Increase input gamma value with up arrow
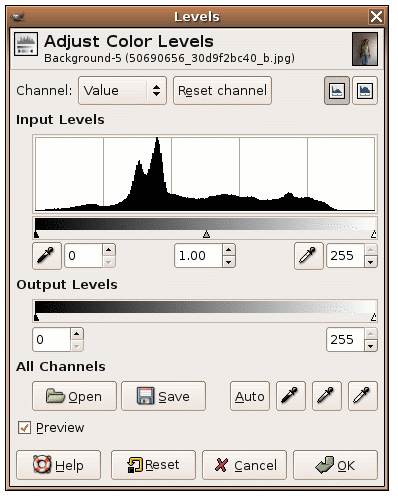This screenshot has height=500, width=398. [229, 250]
